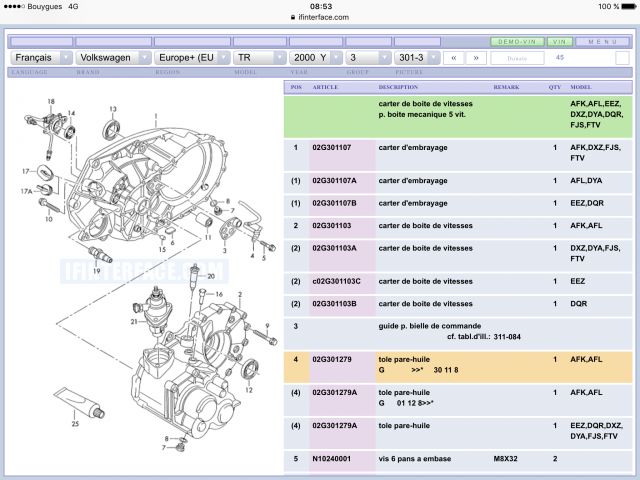Click 'vis 6 pans a embase' description

tap(415, 458)
